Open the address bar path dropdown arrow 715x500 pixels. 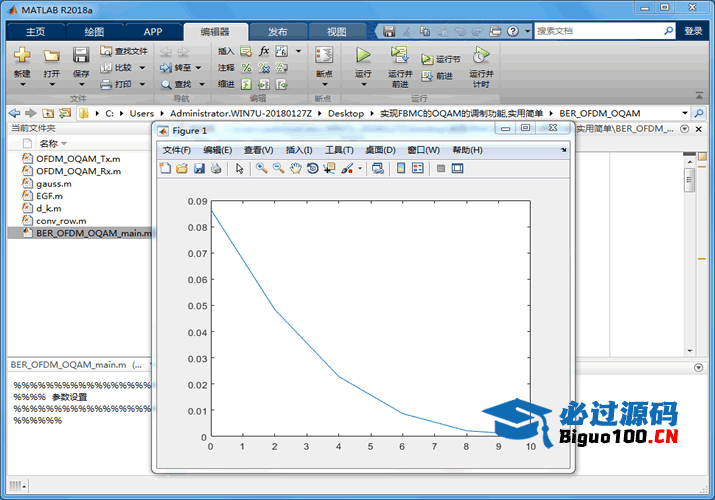(x=684, y=113)
